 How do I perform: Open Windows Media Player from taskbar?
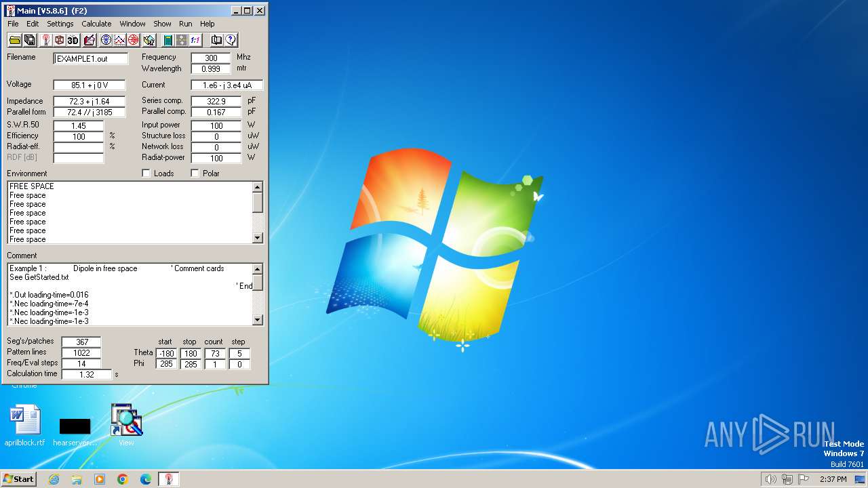point(100,479)
